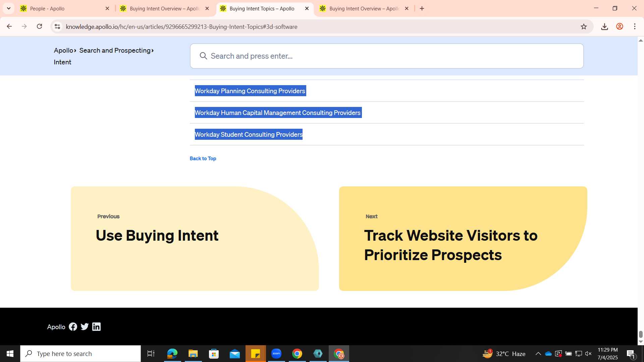Click the page scrollbar thumb
The width and height of the screenshot is (644, 362).
641,334
